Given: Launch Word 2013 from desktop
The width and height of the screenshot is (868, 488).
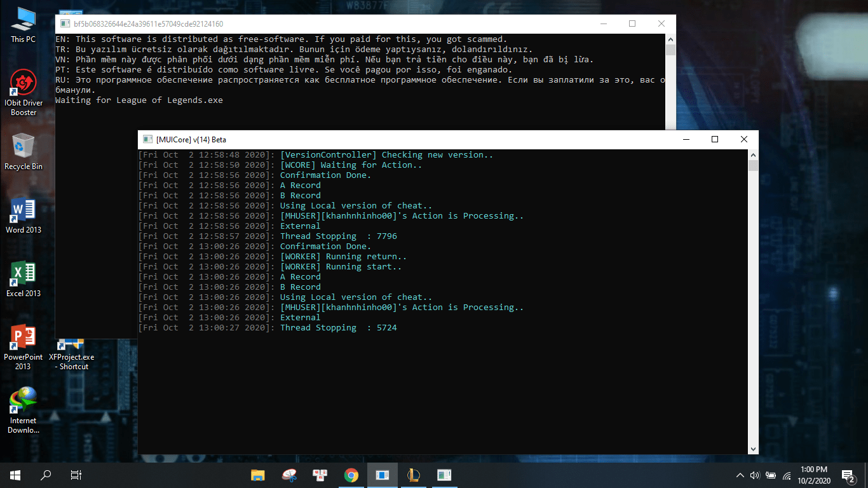Looking at the screenshot, I should 24,215.
